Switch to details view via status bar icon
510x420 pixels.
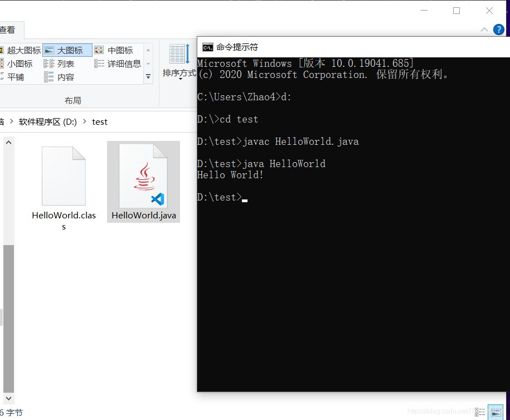[480, 412]
